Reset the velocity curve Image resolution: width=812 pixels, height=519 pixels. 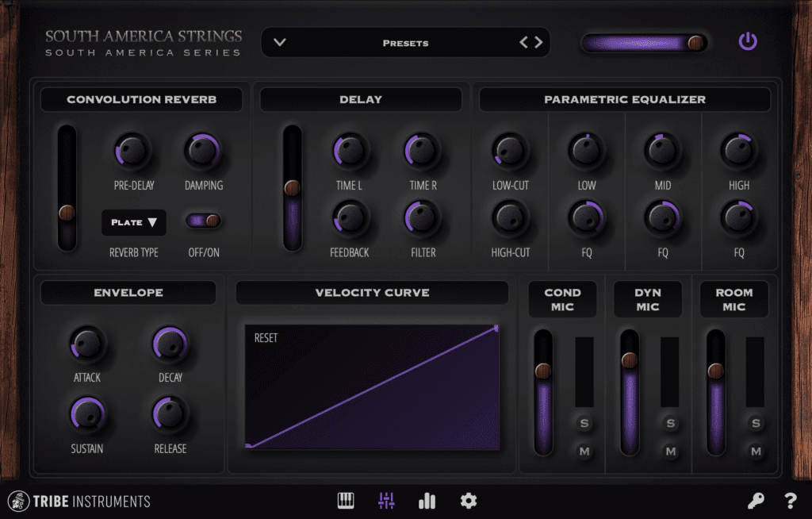pyautogui.click(x=266, y=336)
